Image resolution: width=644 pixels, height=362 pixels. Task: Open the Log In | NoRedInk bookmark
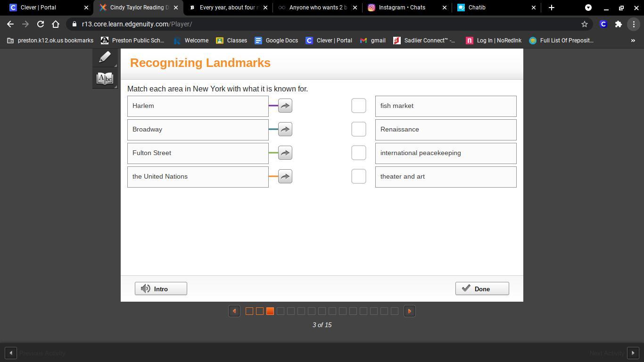(x=494, y=41)
